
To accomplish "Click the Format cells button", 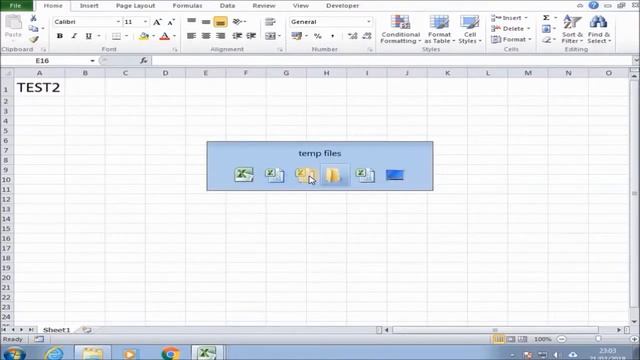I will point(511,39).
